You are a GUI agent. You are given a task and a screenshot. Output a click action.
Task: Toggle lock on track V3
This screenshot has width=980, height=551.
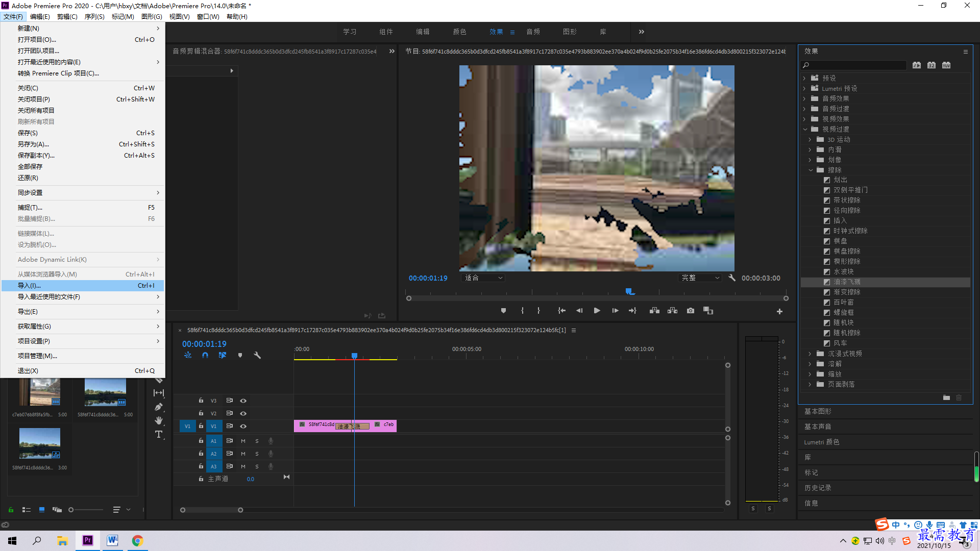point(201,400)
